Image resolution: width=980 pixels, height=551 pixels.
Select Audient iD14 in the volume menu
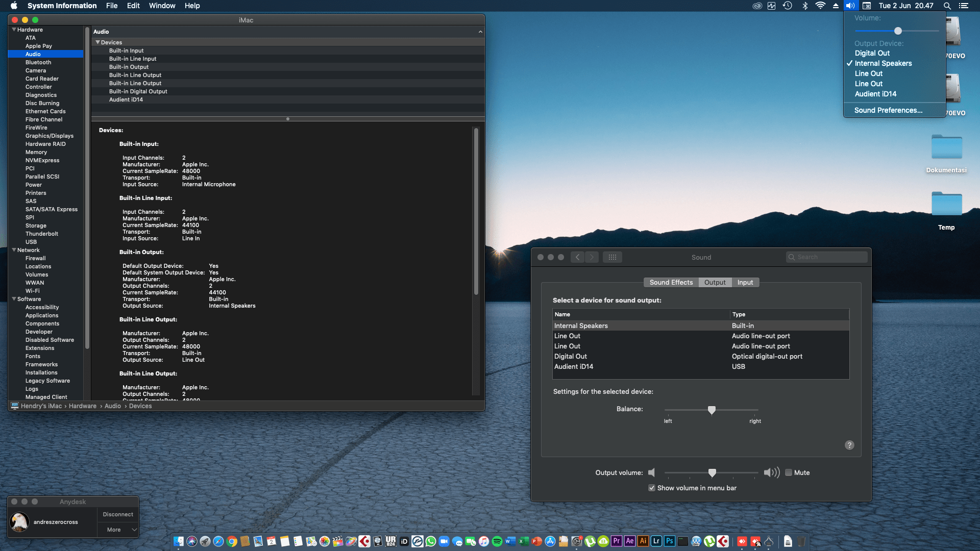point(875,94)
